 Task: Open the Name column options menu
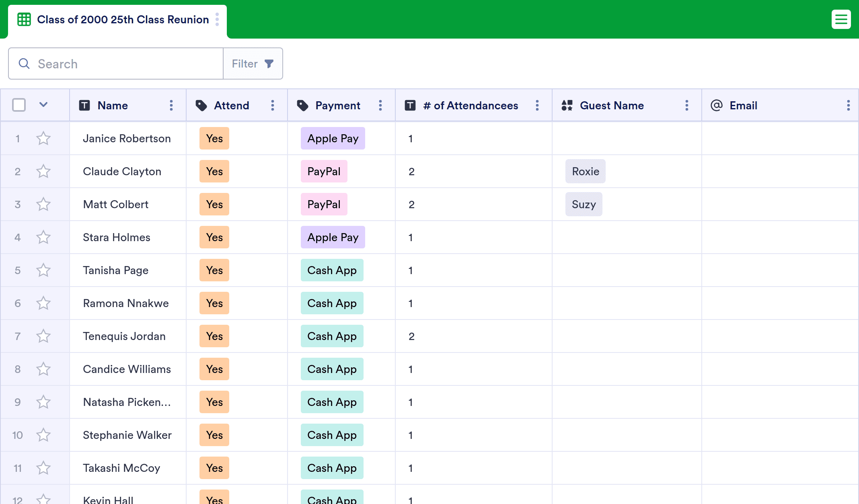point(171,105)
